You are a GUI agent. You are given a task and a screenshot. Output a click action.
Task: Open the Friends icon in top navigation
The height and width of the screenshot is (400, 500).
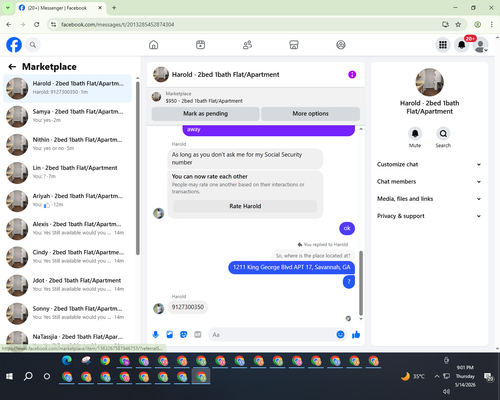247,45
